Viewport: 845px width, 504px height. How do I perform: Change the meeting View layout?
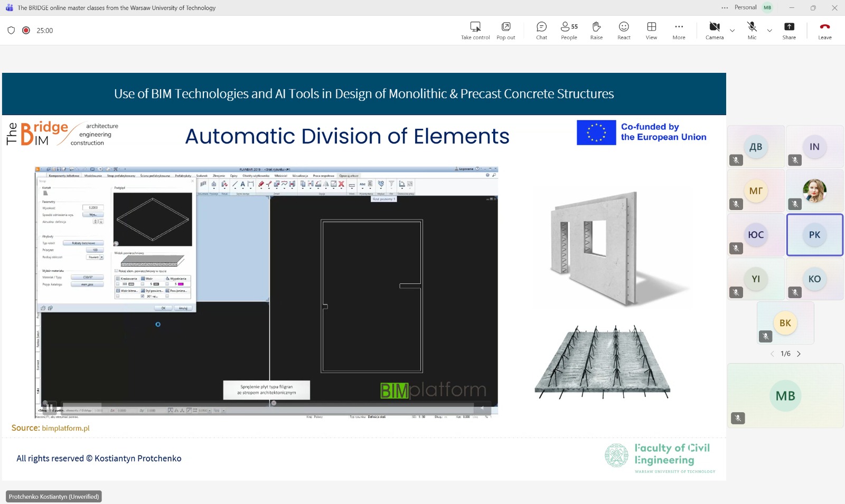pos(651,31)
